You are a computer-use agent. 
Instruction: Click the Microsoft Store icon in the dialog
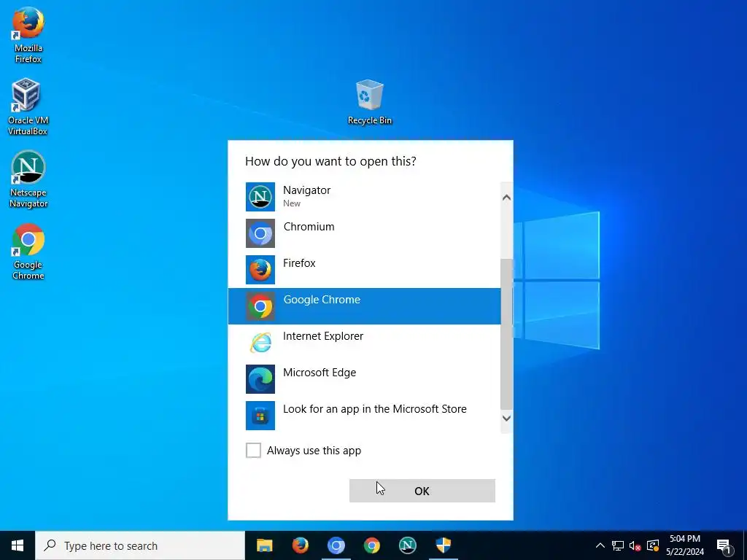click(260, 415)
